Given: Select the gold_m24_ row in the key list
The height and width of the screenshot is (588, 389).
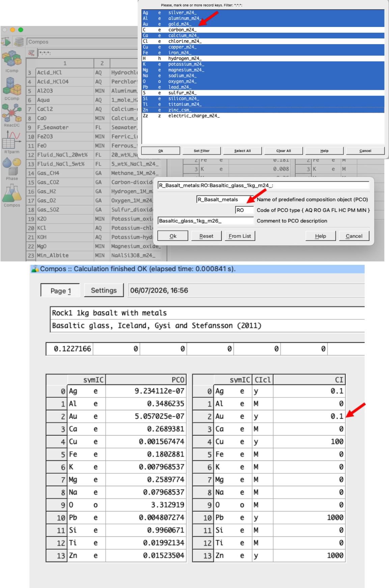Looking at the screenshot, I should tap(263, 24).
